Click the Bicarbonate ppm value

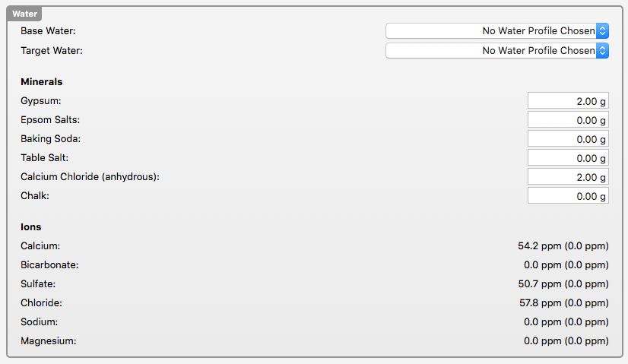(566, 265)
